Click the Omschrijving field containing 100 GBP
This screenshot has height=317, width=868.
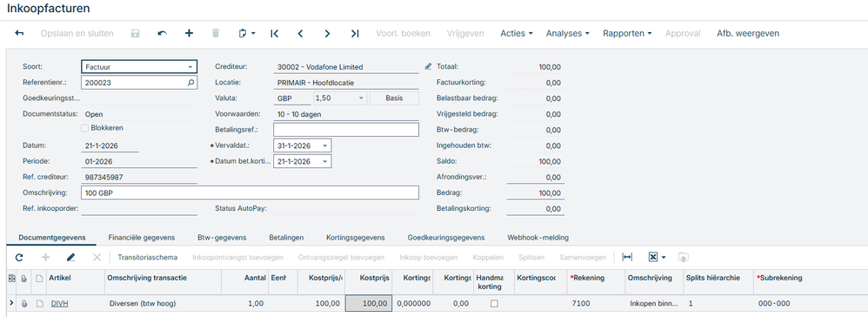[x=250, y=192]
